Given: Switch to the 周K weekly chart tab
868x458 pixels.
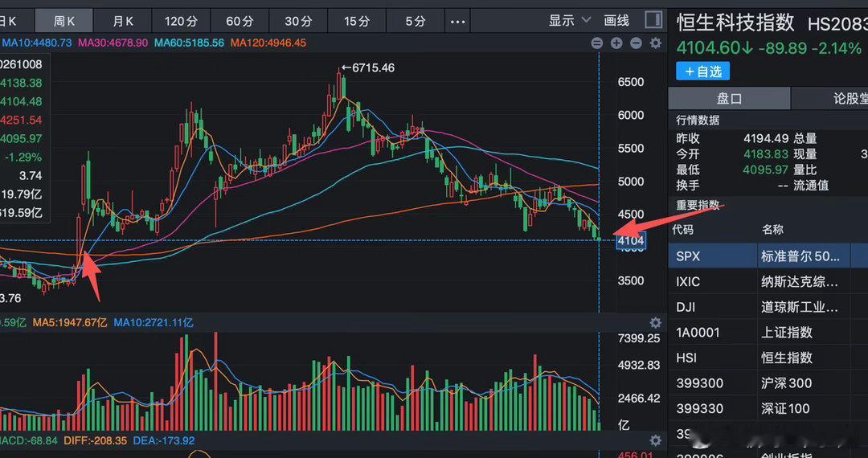Looking at the screenshot, I should pos(64,22).
